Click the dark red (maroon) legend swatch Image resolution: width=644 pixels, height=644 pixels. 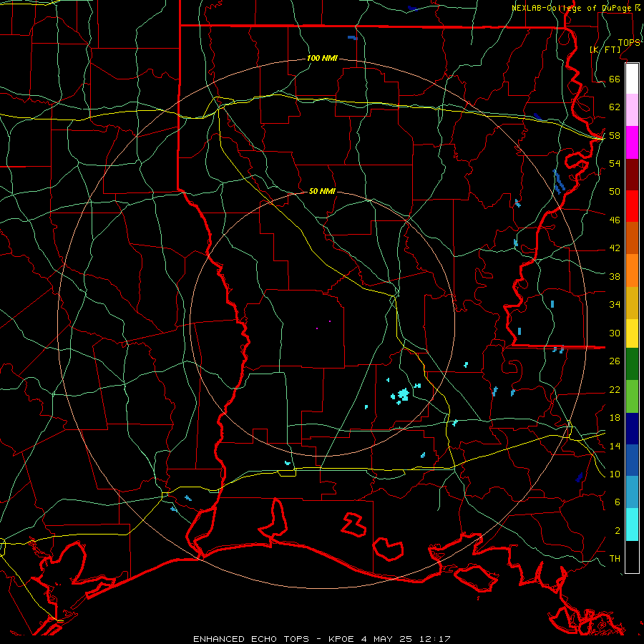(x=632, y=175)
